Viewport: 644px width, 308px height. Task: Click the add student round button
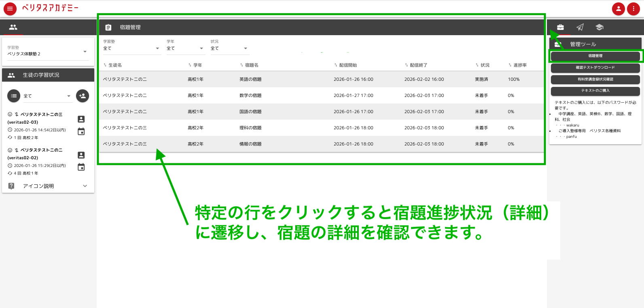click(x=83, y=96)
